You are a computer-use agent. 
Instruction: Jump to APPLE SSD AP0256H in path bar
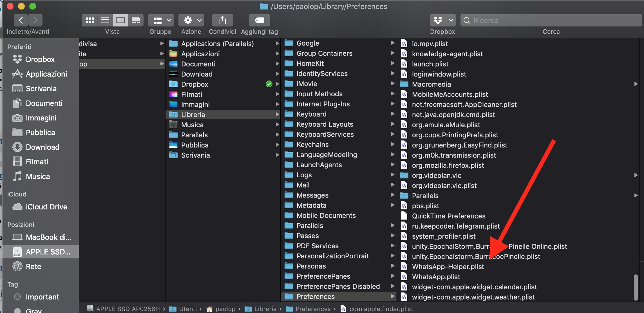coord(123,309)
